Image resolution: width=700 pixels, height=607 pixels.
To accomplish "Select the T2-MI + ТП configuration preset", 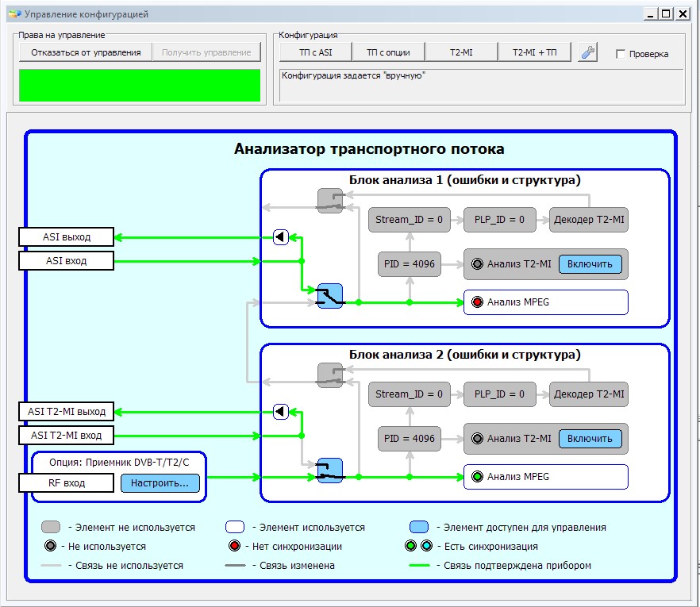I will [x=534, y=52].
